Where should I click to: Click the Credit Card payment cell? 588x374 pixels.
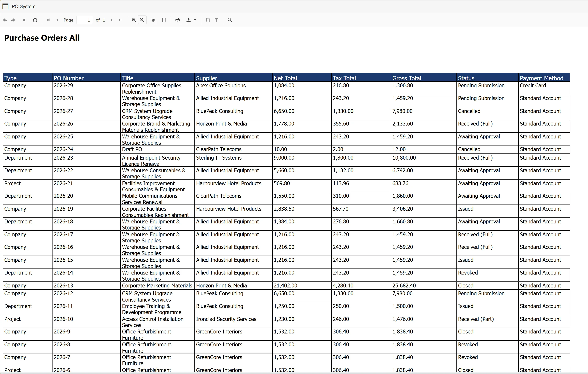coord(544,88)
